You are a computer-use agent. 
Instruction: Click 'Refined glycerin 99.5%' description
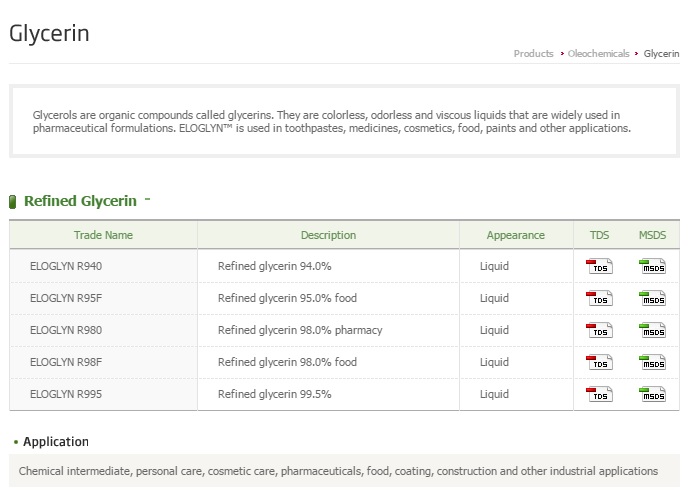pyautogui.click(x=275, y=394)
